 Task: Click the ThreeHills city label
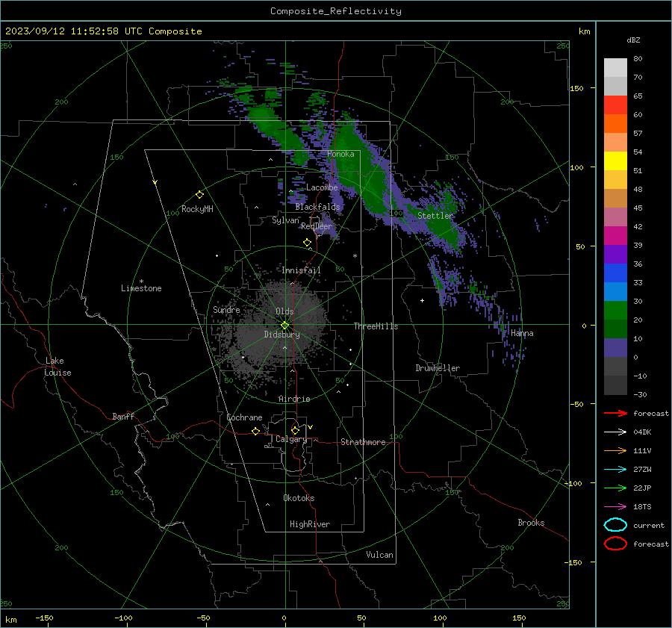coord(376,326)
